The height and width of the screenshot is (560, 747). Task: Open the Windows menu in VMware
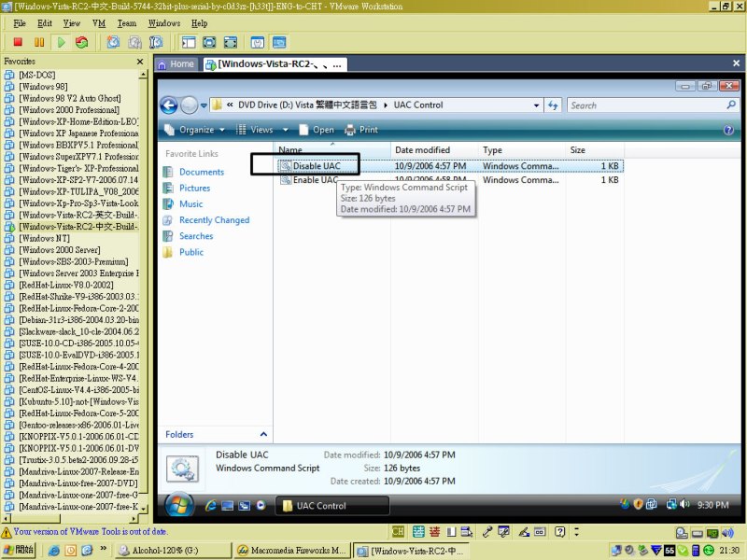[x=164, y=23]
